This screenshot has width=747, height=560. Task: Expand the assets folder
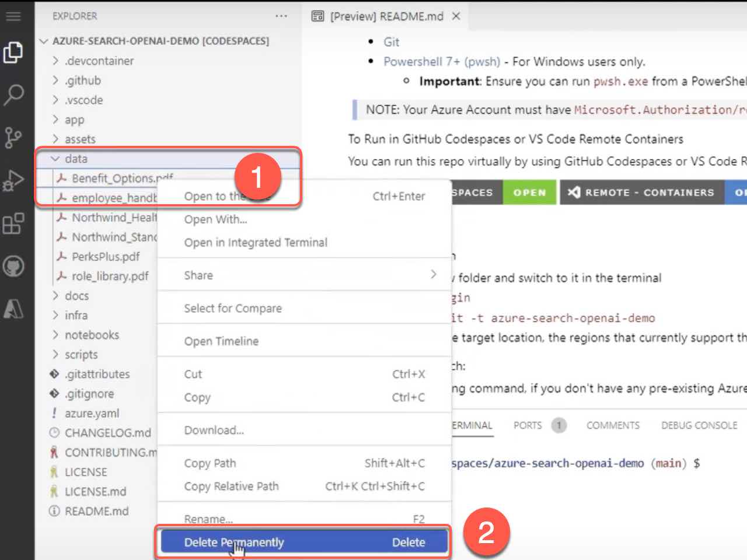coord(74,139)
